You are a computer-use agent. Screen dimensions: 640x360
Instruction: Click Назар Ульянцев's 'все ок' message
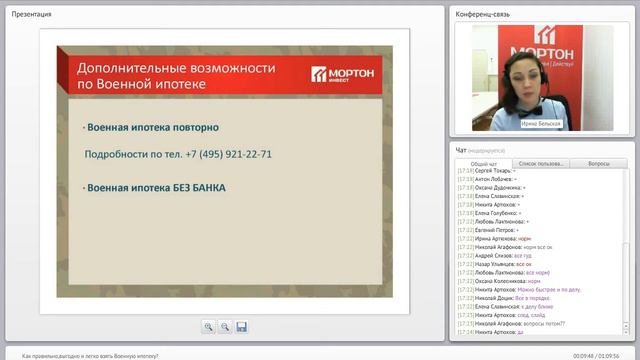coord(495,264)
